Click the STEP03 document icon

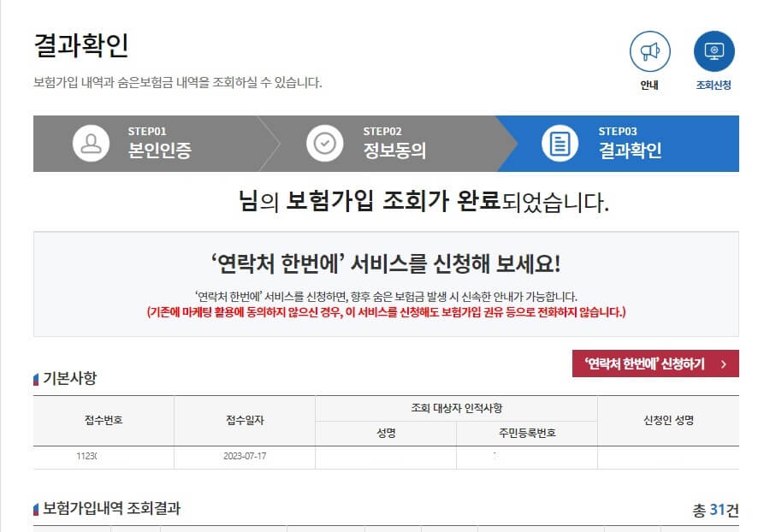point(560,145)
